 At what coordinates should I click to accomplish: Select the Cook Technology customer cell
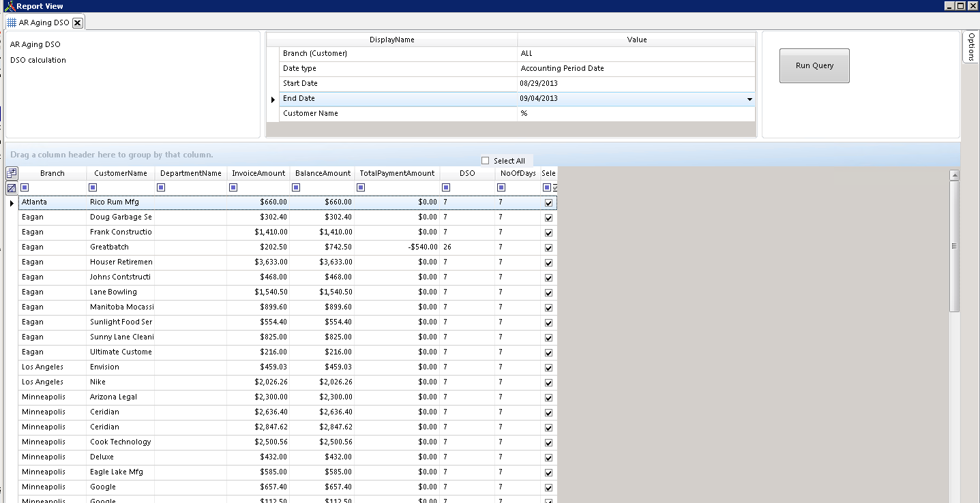(121, 442)
